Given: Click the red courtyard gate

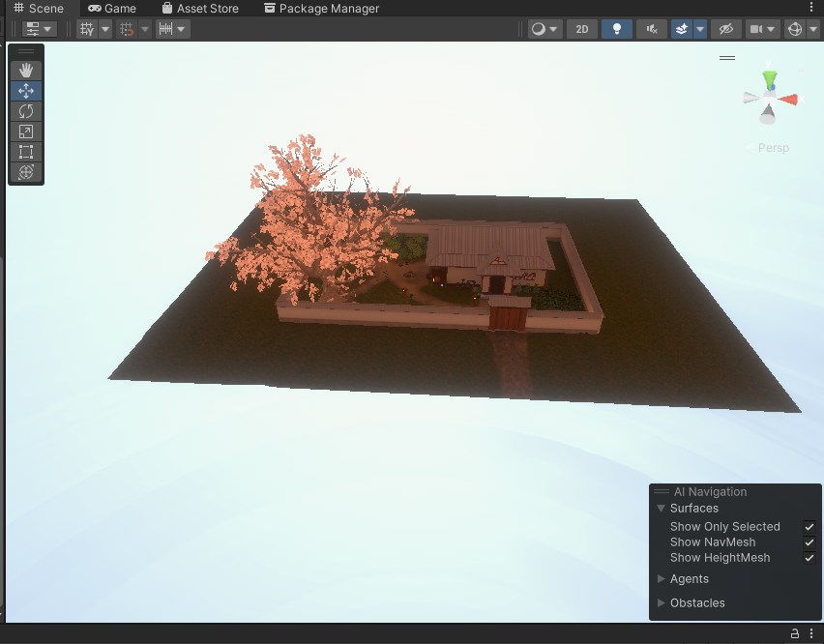Looking at the screenshot, I should 508,317.
